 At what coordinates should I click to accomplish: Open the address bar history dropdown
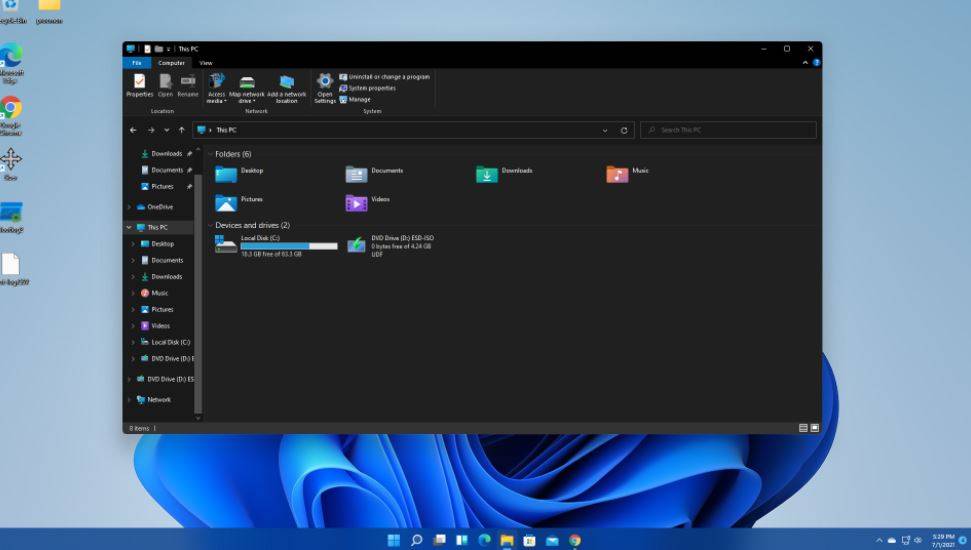(x=605, y=130)
